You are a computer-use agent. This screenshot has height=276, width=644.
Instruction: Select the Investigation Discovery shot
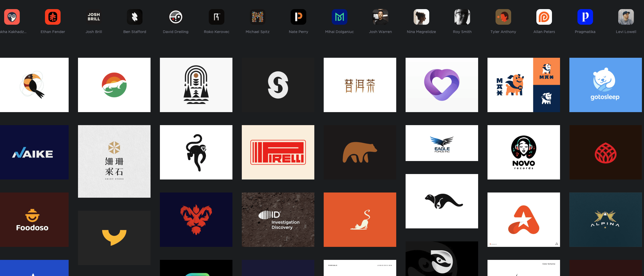click(x=278, y=220)
